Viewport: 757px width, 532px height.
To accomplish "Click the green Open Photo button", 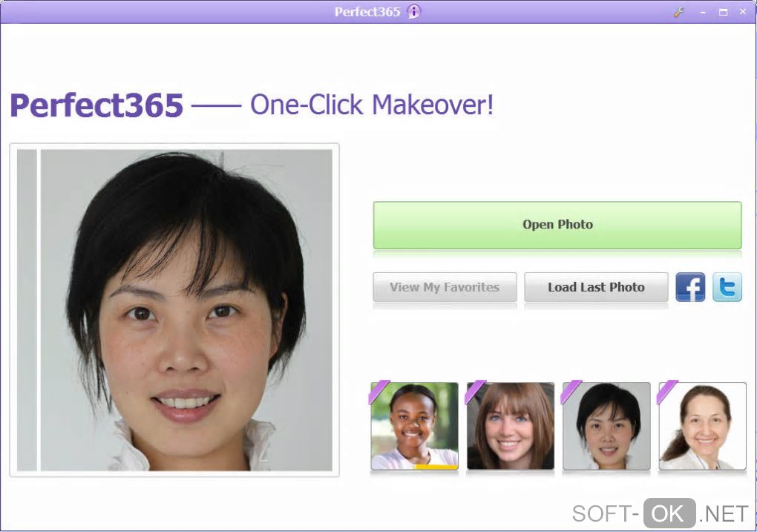I will 557,225.
